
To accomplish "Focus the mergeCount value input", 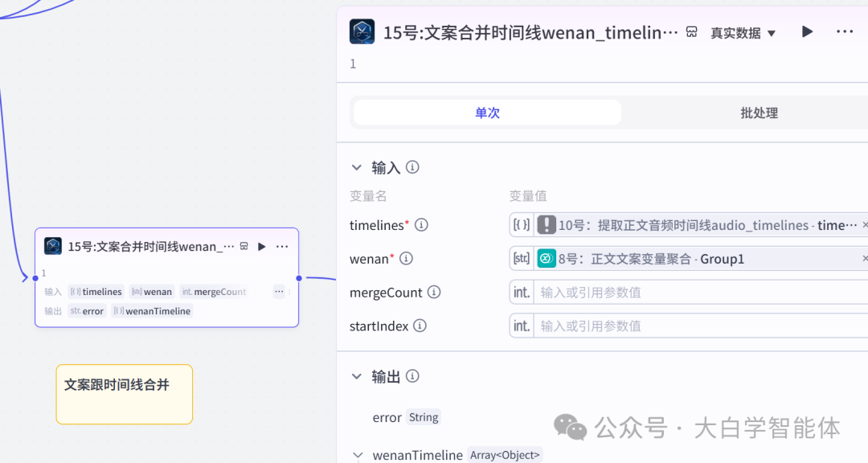I will 700,293.
